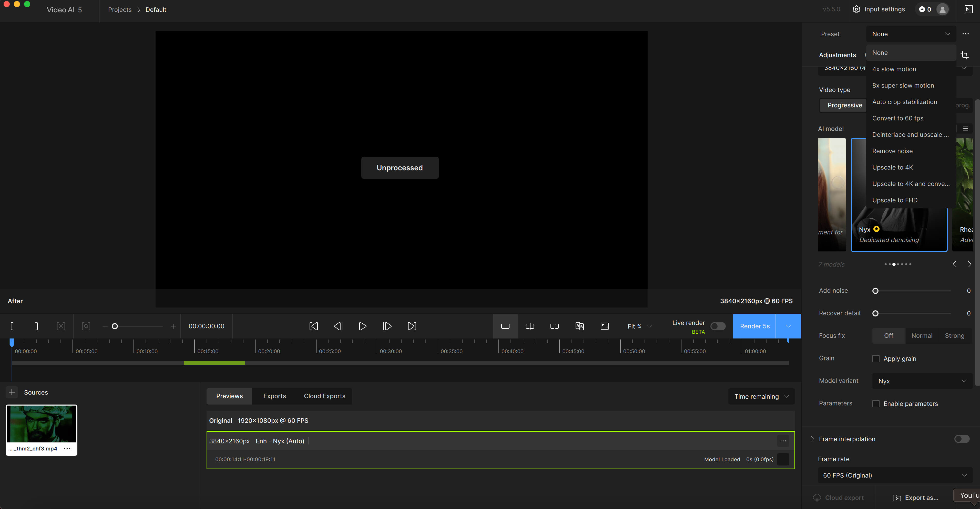980x509 pixels.
Task: Enable the parameters checkbox
Action: 876,404
